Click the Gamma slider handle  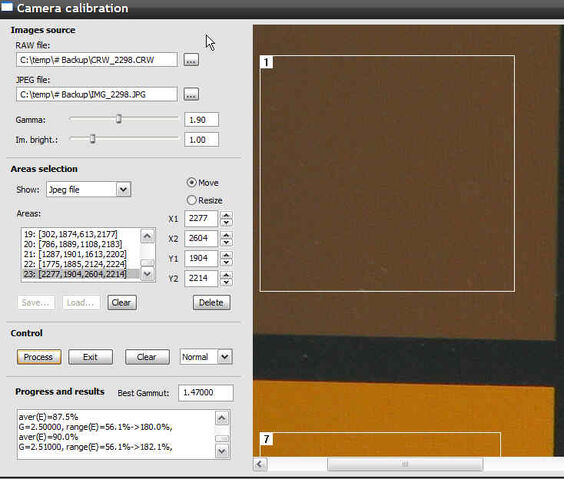[x=119, y=119]
